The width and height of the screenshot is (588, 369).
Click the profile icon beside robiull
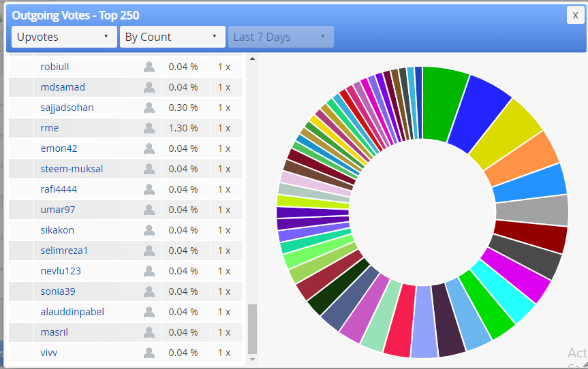[x=149, y=67]
